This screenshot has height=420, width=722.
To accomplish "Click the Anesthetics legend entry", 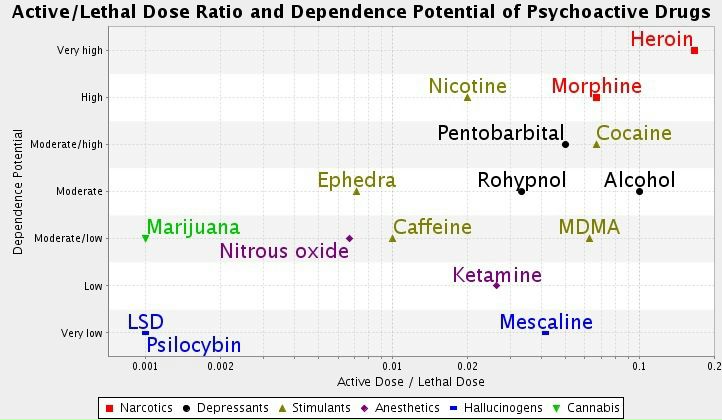I will [x=405, y=408].
